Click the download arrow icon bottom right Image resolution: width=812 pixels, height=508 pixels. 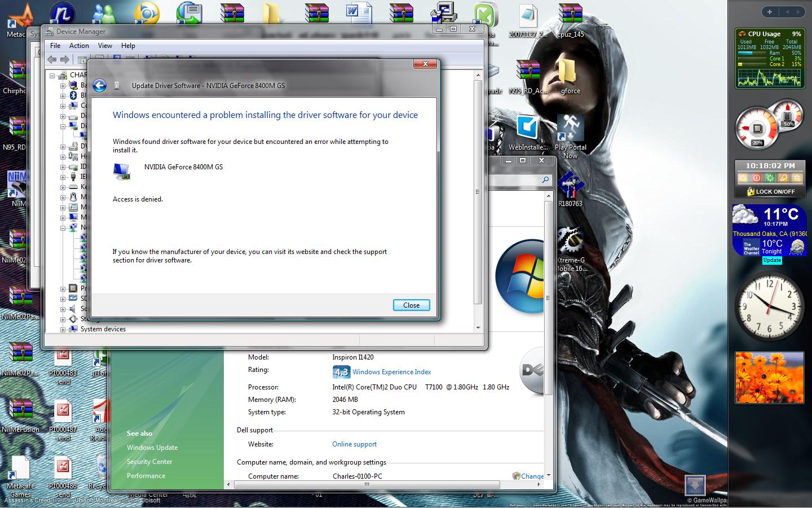click(x=695, y=485)
